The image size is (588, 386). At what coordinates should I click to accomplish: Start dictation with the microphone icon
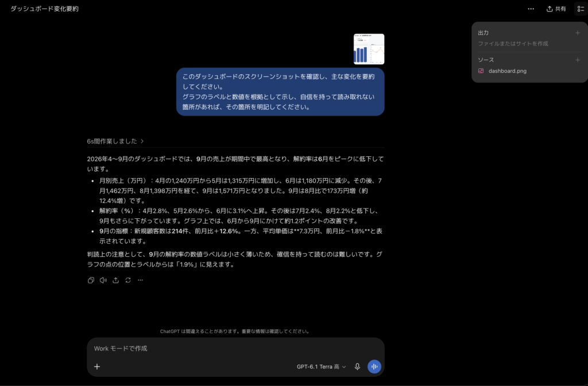tap(357, 366)
